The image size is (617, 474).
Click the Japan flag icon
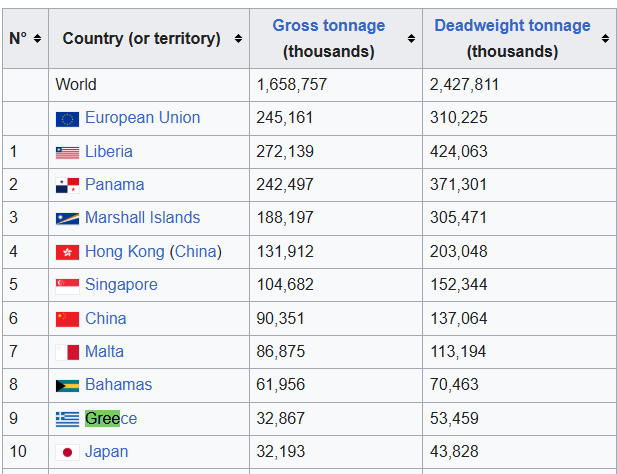pos(67,452)
